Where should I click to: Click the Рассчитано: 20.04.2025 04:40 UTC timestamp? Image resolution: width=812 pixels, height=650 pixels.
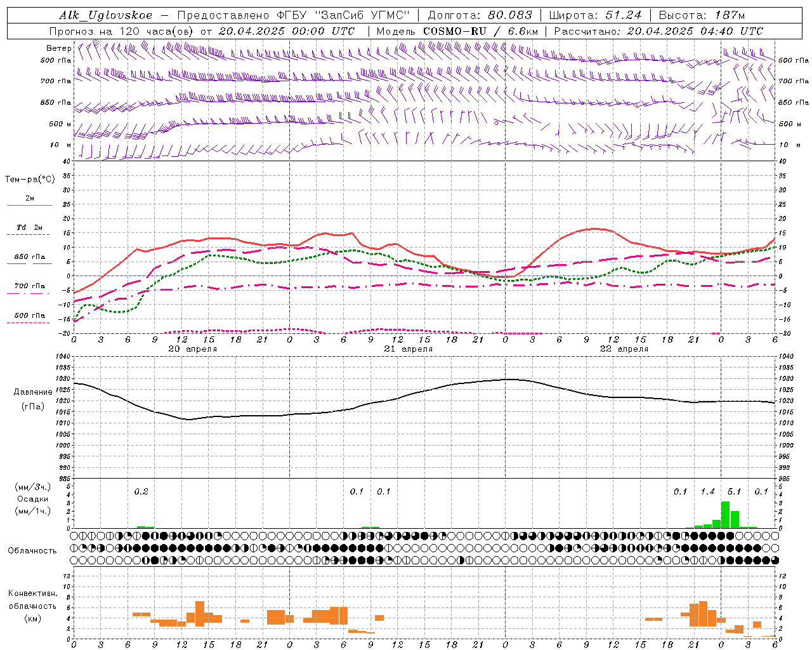658,31
